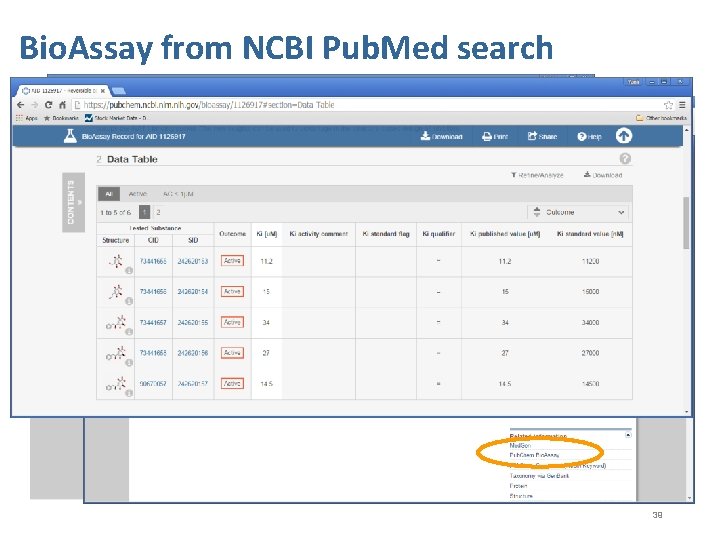Click the Data Table section help icon
This screenshot has width=720, height=540.
click(x=625, y=159)
